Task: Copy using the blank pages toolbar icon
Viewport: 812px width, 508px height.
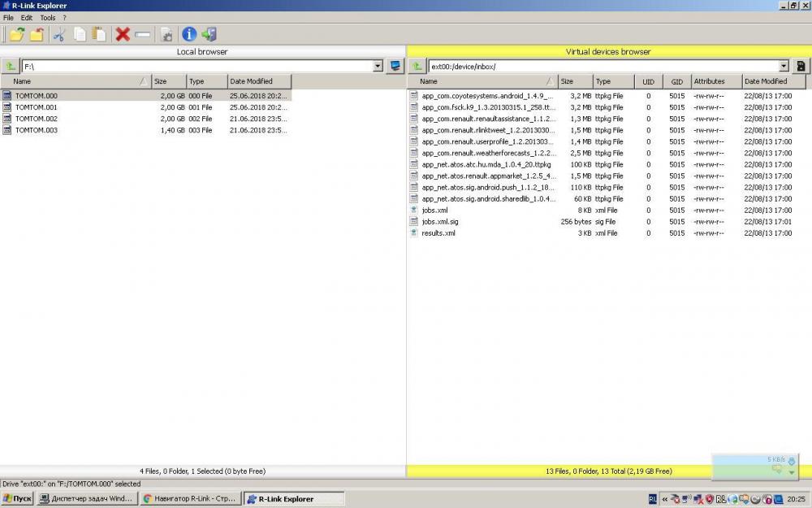Action: pos(80,34)
